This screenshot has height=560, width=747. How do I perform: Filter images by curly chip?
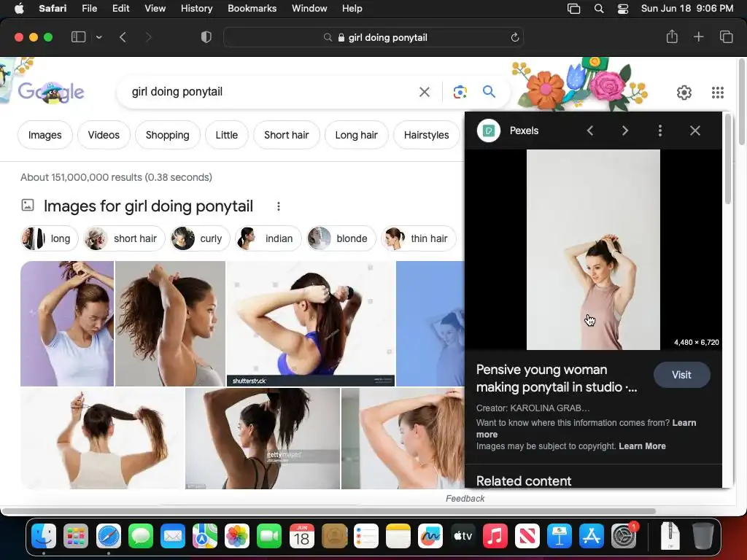click(x=200, y=238)
